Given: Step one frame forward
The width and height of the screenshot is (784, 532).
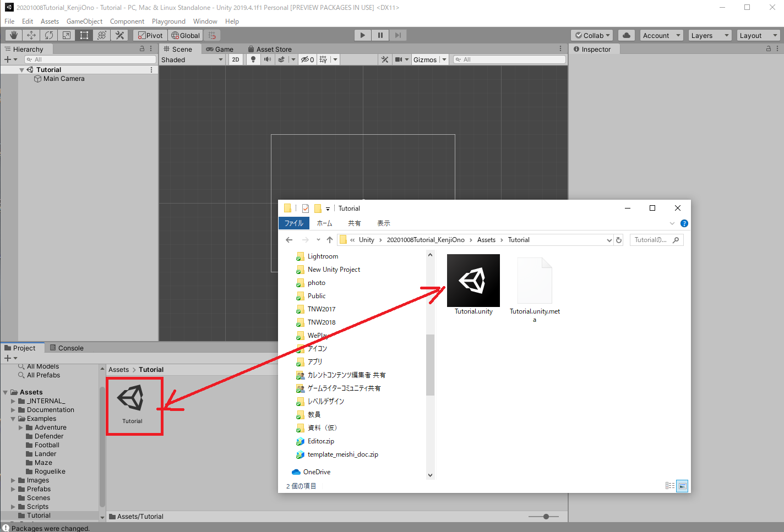Looking at the screenshot, I should 398,35.
